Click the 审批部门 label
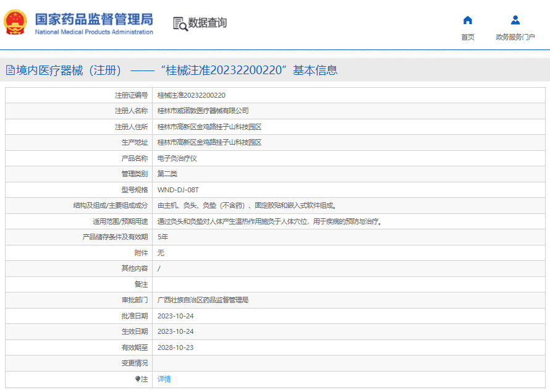The width and height of the screenshot is (550, 392). [x=135, y=300]
